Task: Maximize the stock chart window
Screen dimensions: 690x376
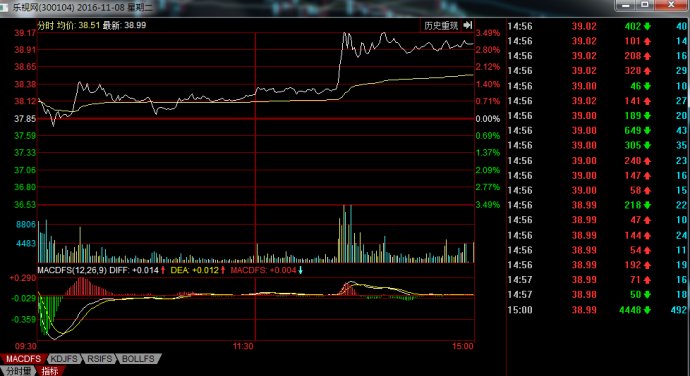Action: 645,5
